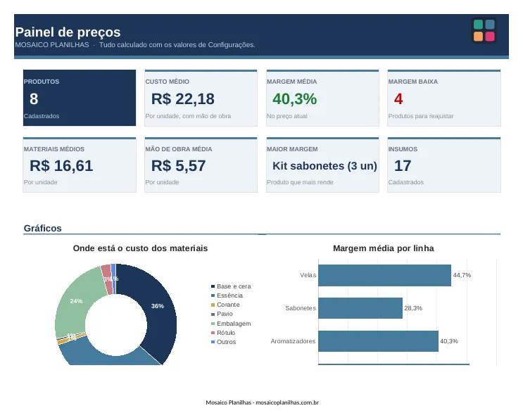This screenshot has width=523, height=420.
Task: Click 'MOSAICO PLANILHAS' subtitle text
Action: click(52, 44)
